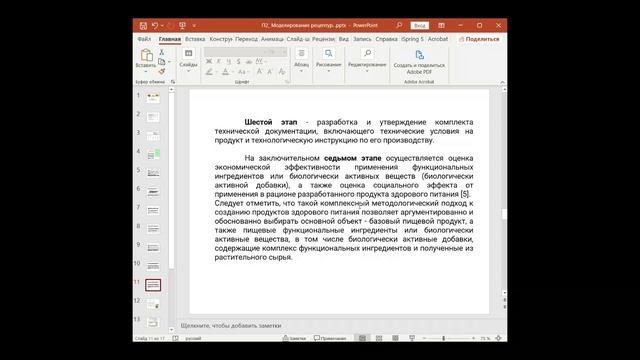
Task: Click the font name box
Action: click(234, 52)
